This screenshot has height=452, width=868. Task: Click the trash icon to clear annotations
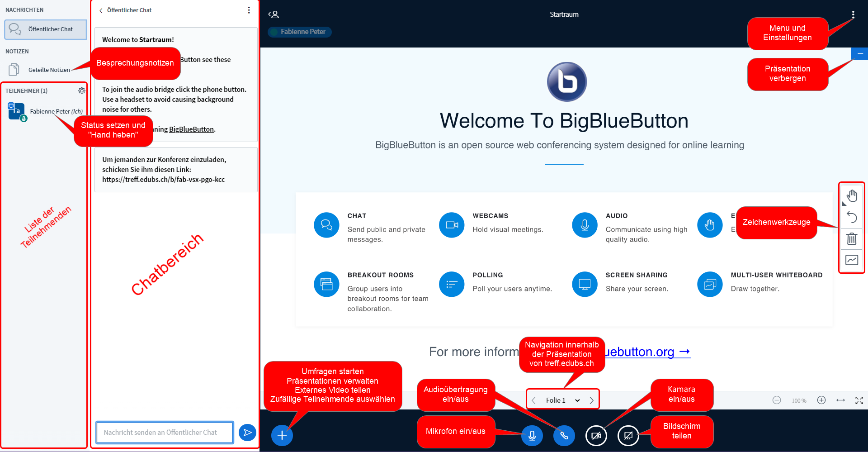point(852,238)
